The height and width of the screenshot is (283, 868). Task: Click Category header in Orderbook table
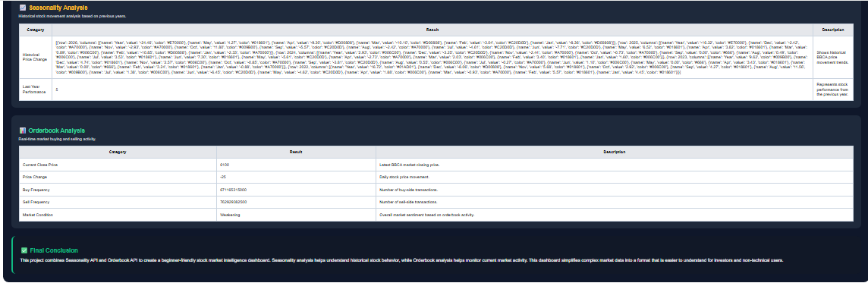118,151
